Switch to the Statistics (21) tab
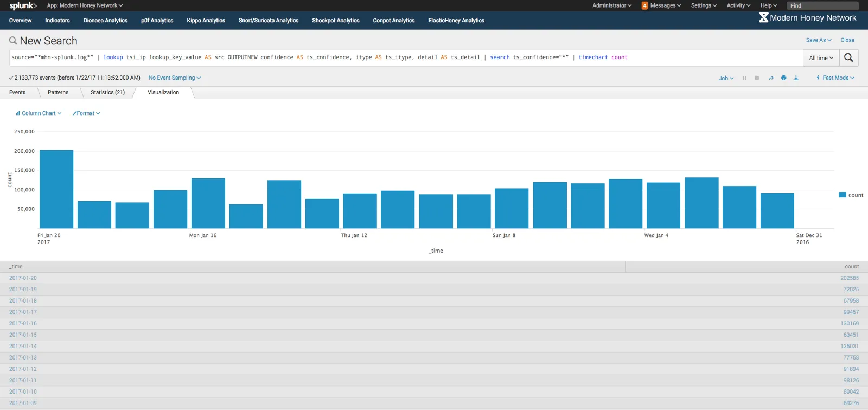 108,93
